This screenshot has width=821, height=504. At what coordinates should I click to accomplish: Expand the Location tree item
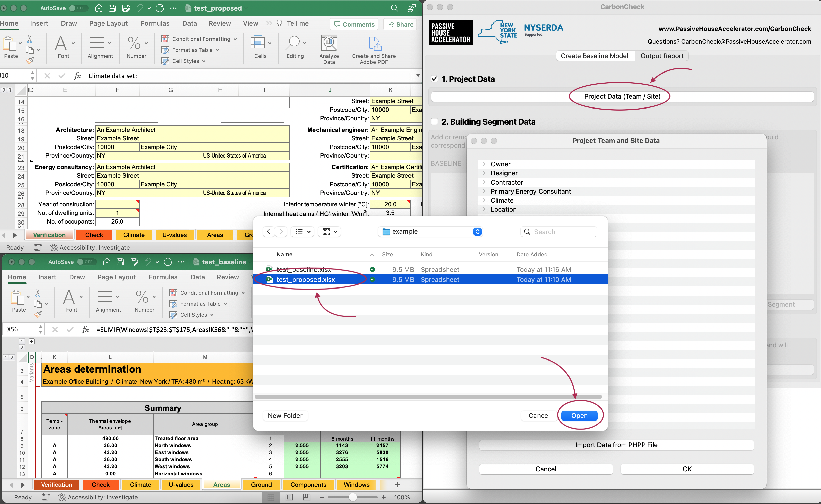pos(484,209)
